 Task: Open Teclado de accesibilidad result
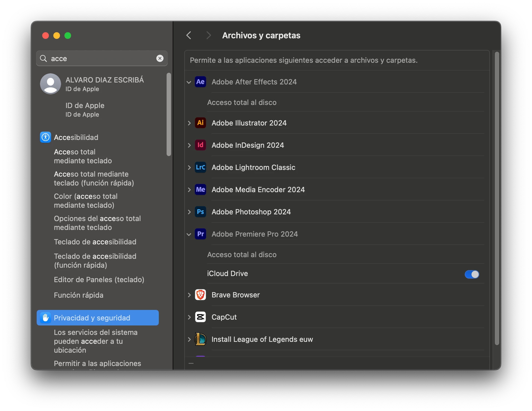[95, 242]
